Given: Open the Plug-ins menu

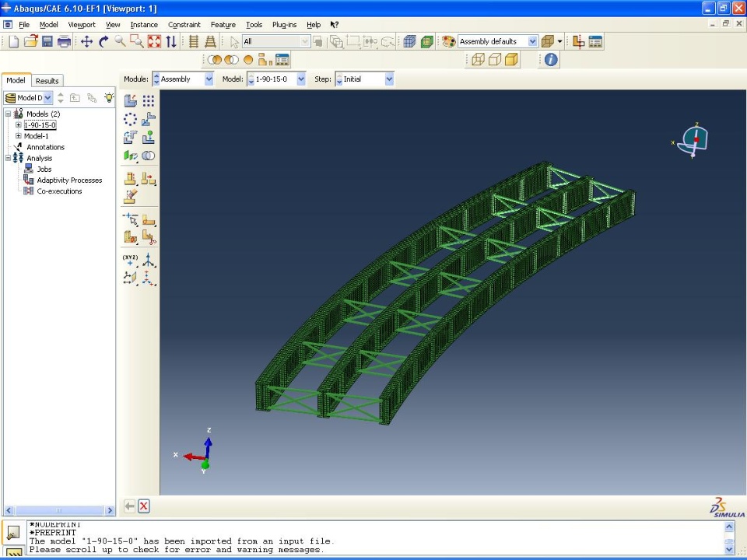Looking at the screenshot, I should (285, 25).
